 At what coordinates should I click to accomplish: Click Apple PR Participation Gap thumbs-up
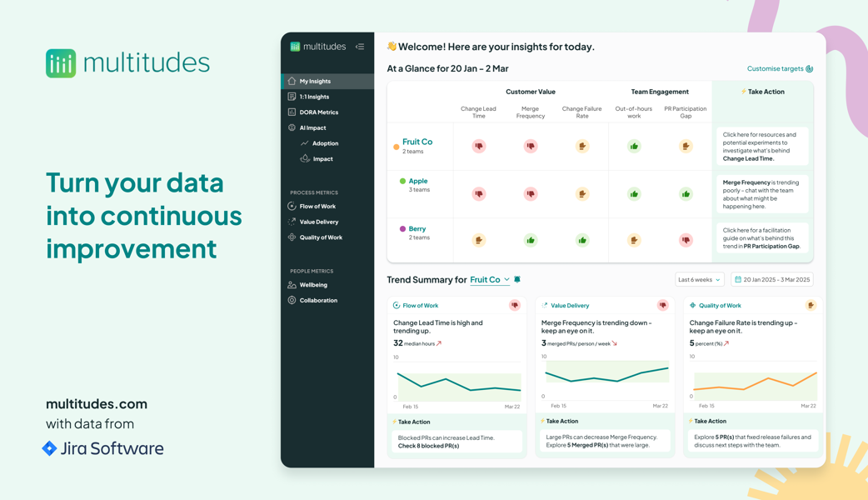coord(686,194)
